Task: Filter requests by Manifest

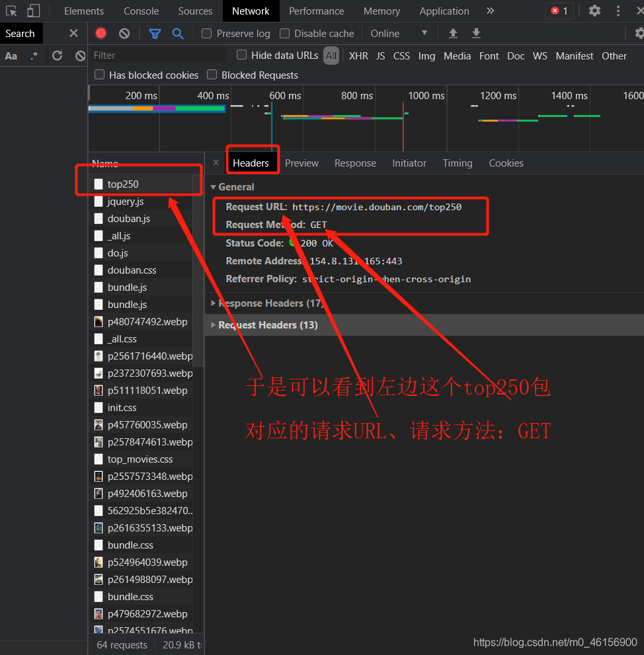Action: (x=574, y=56)
